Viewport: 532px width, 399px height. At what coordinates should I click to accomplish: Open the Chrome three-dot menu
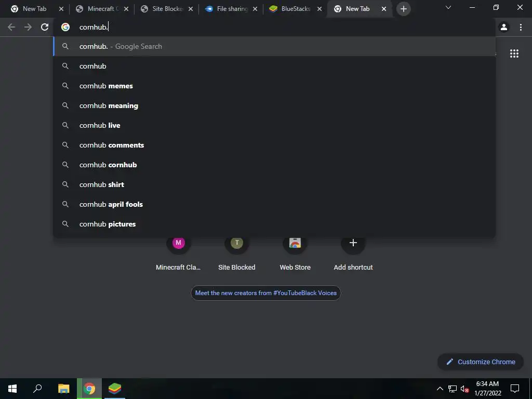521,27
